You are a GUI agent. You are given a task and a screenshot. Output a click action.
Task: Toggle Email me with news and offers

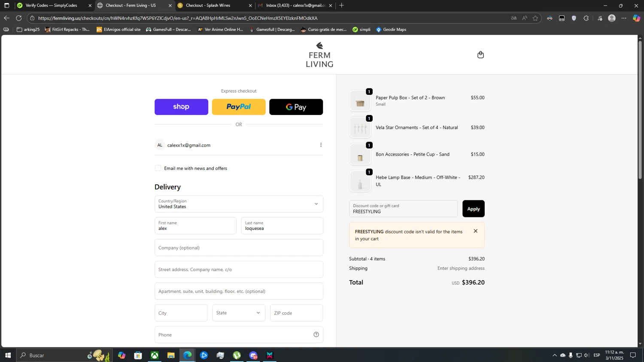158,168
